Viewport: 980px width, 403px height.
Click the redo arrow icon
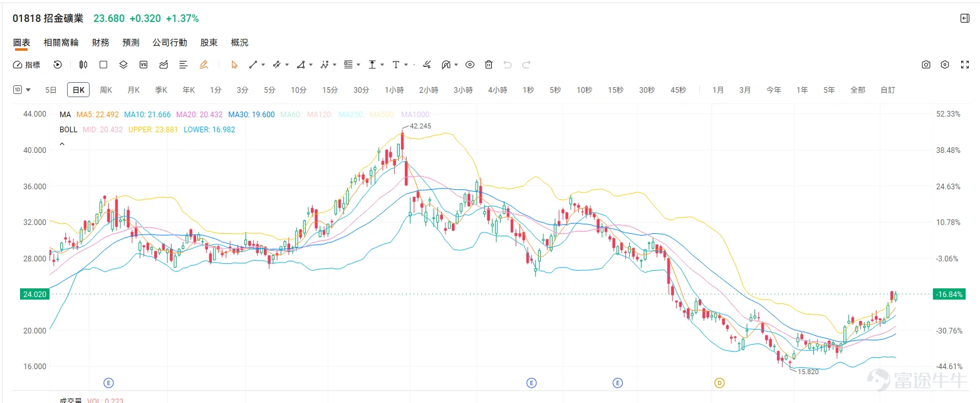[526, 65]
